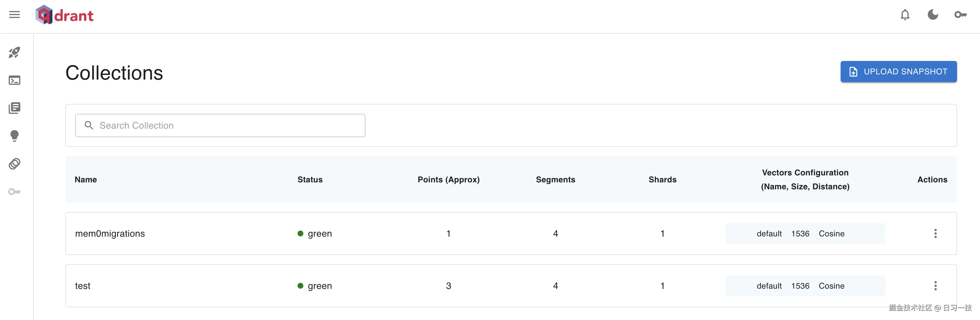The width and height of the screenshot is (980, 320).
Task: Select the Datasets rings icon in the sidebar
Action: coord(15,163)
